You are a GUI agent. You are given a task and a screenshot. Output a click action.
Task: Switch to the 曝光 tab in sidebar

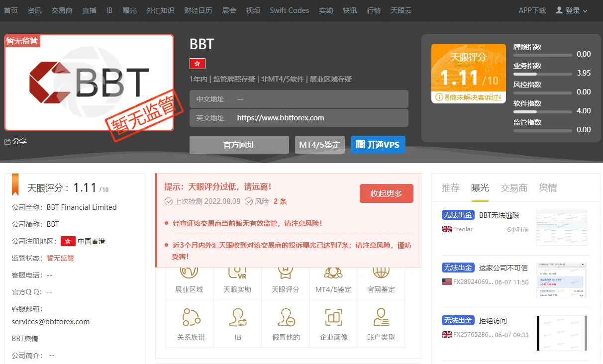pyautogui.click(x=480, y=188)
